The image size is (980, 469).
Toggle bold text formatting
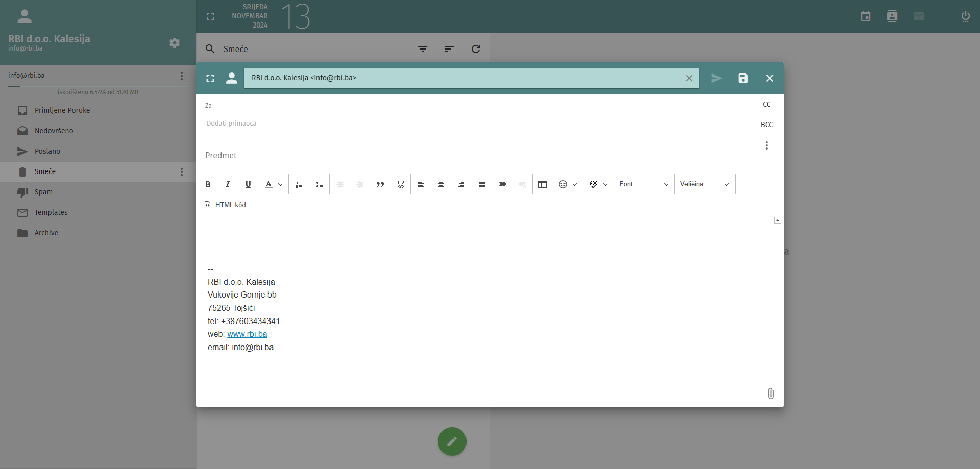[x=208, y=184]
